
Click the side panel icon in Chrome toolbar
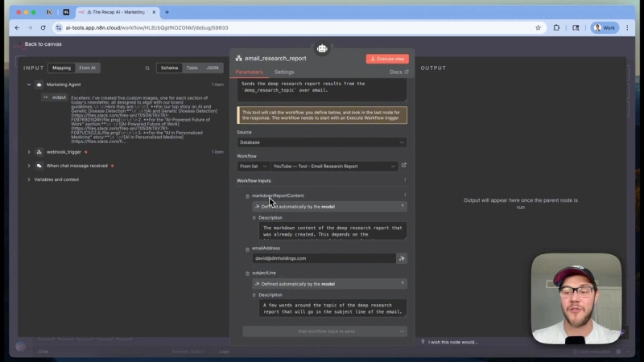click(576, 27)
